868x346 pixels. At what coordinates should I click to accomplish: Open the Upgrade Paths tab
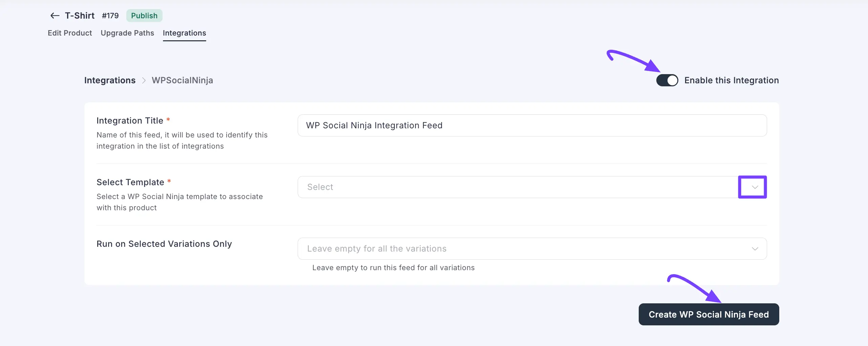coord(127,33)
